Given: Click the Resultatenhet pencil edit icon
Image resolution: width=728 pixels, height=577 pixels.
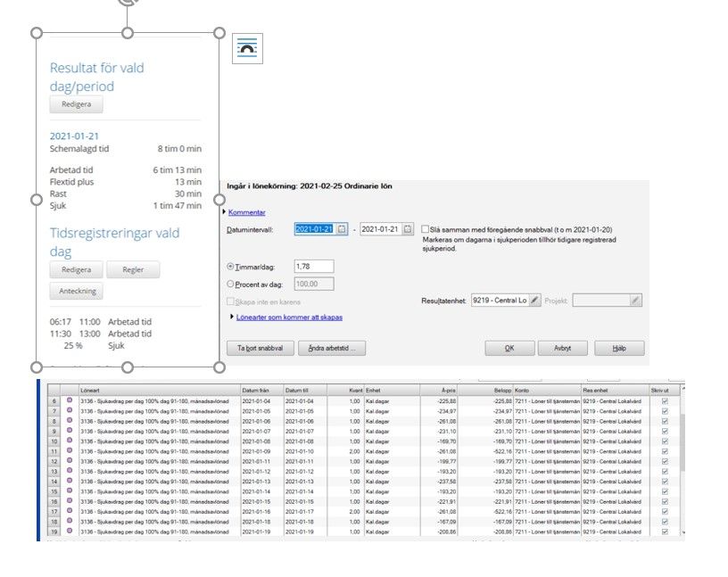Looking at the screenshot, I should coord(535,301).
